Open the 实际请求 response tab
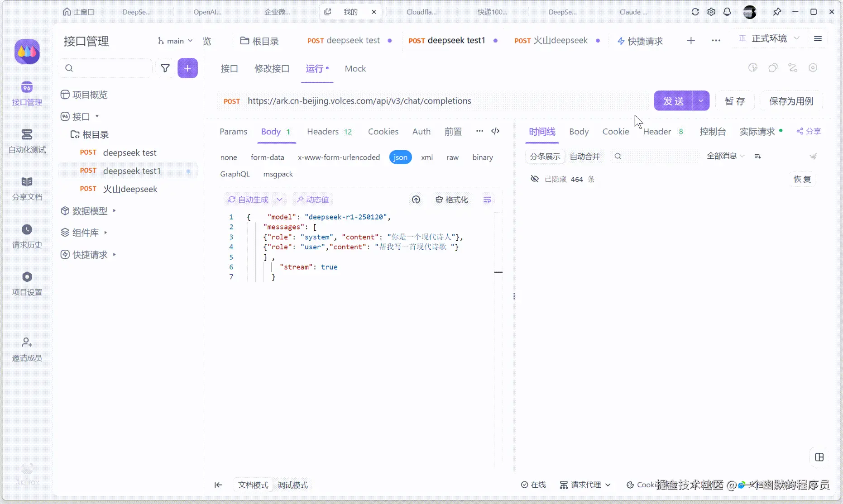Screen dimensions: 843x504 (761, 132)
